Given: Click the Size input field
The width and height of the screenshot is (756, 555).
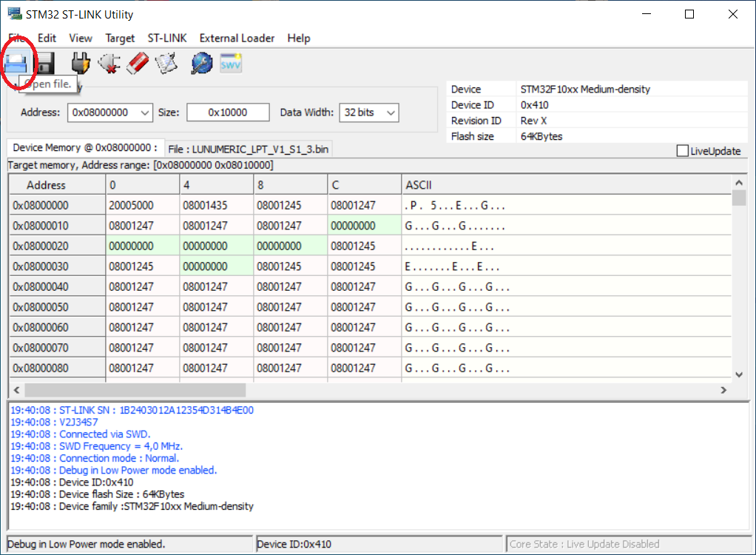Looking at the screenshot, I should 228,112.
